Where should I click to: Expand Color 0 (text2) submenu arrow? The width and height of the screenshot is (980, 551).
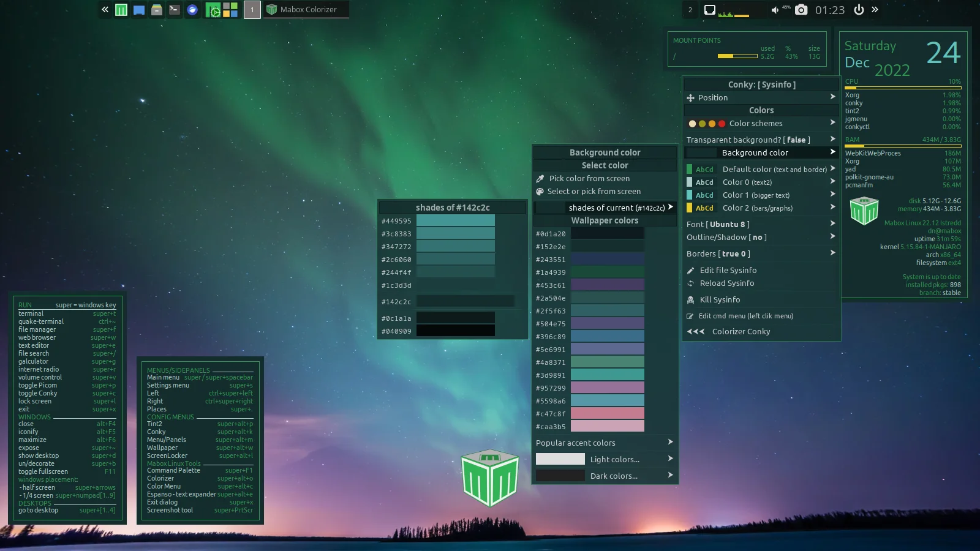(832, 182)
